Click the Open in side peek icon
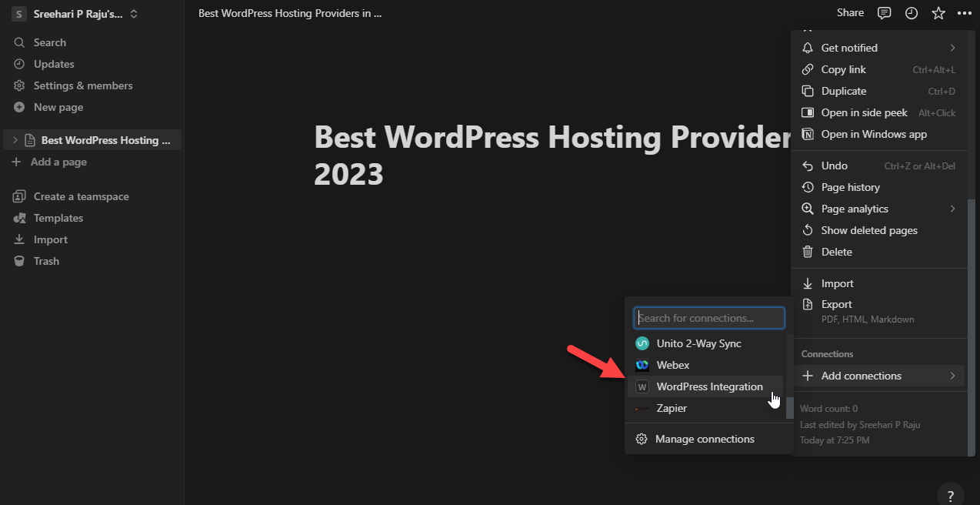The width and height of the screenshot is (980, 505). [x=808, y=112]
